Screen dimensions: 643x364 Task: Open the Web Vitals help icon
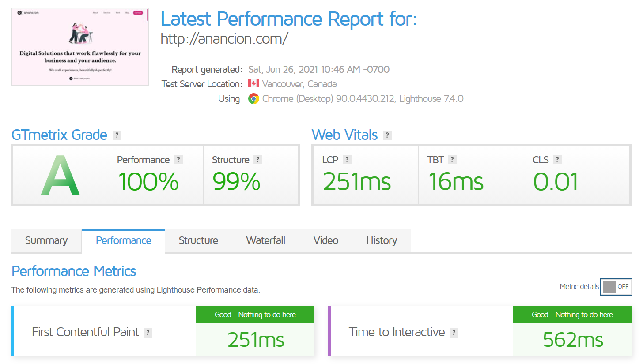click(x=387, y=135)
